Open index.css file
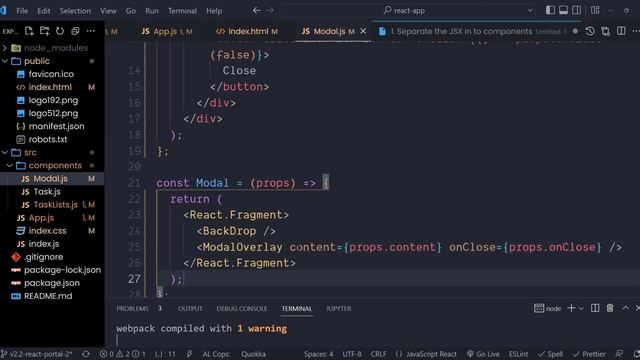This screenshot has width=640, height=360. tap(47, 231)
